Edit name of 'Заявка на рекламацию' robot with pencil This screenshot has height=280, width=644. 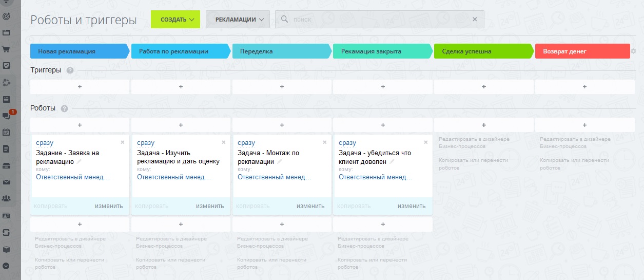coord(80,161)
